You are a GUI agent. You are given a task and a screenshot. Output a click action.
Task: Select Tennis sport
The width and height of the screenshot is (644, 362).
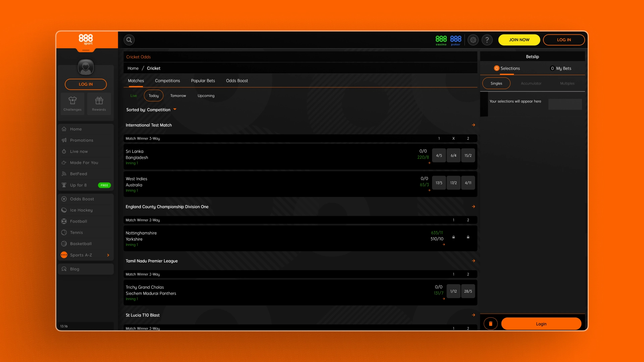pos(86,232)
